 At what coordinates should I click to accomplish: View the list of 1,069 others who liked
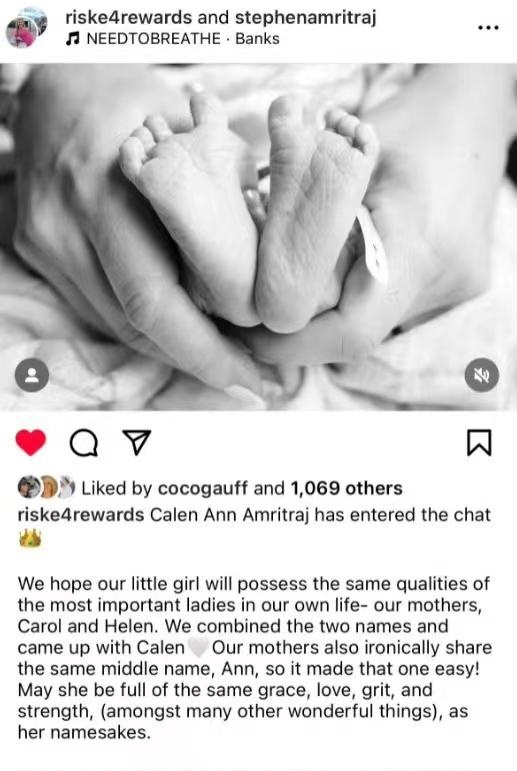coord(346,488)
